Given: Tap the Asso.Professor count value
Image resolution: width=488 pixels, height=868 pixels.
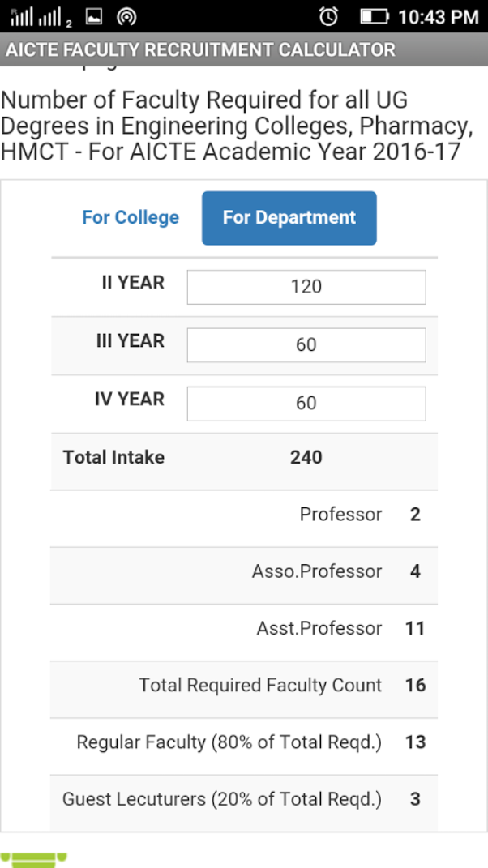Looking at the screenshot, I should [x=413, y=571].
